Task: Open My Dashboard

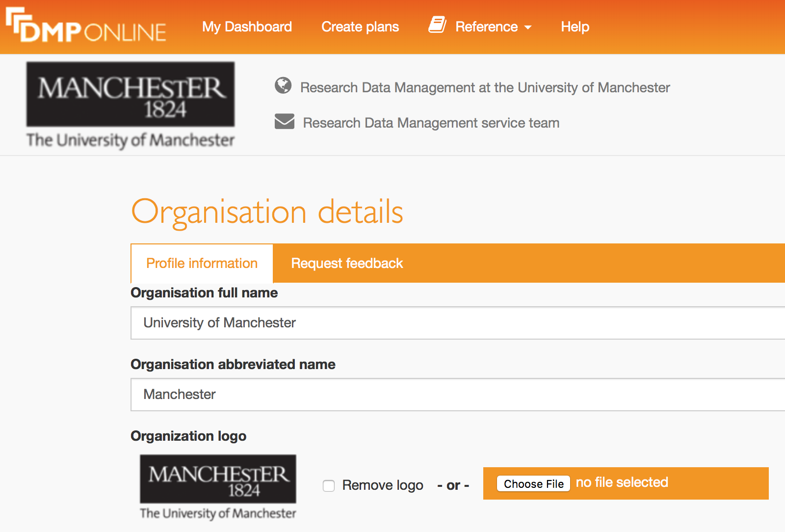Action: click(247, 27)
